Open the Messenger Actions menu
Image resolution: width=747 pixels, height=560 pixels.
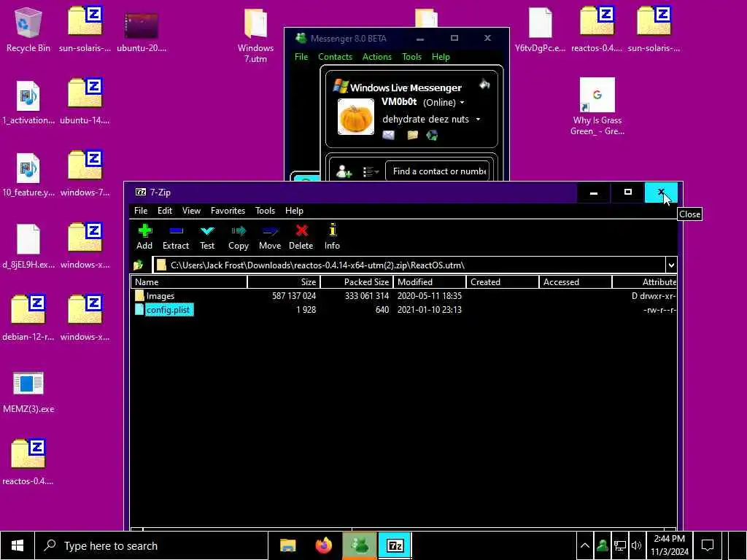click(x=376, y=57)
